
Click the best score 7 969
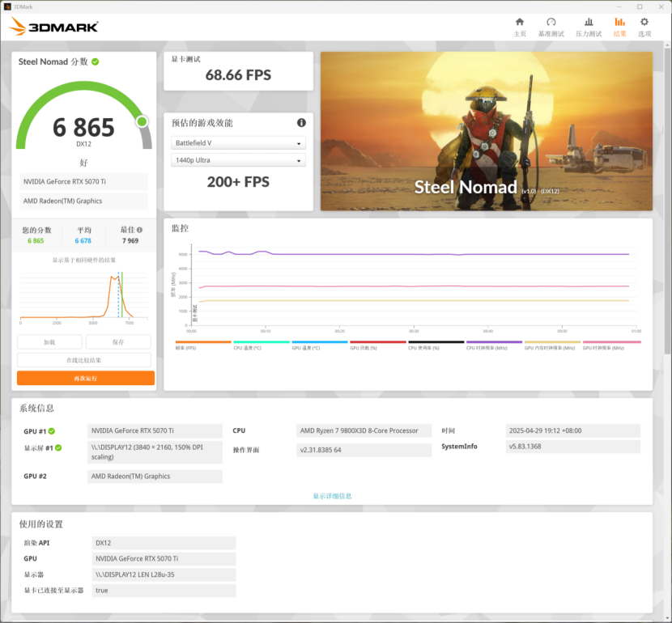[130, 240]
